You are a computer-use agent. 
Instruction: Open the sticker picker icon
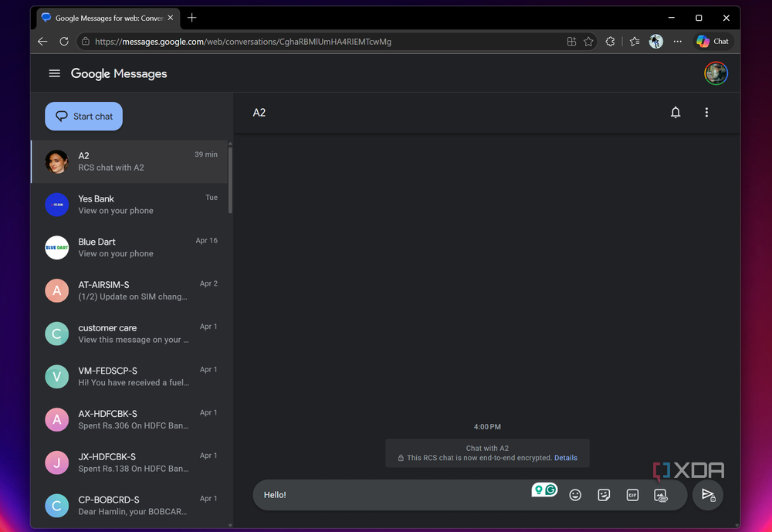click(x=604, y=495)
